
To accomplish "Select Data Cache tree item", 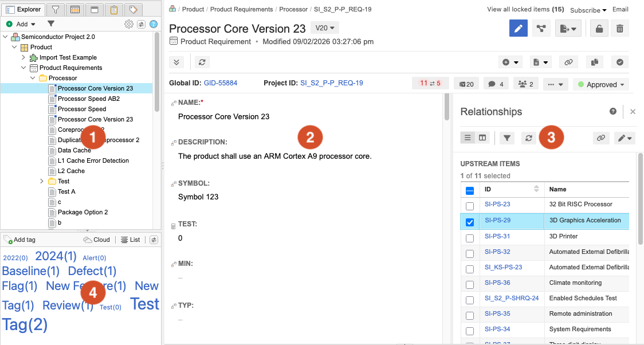I will click(74, 150).
